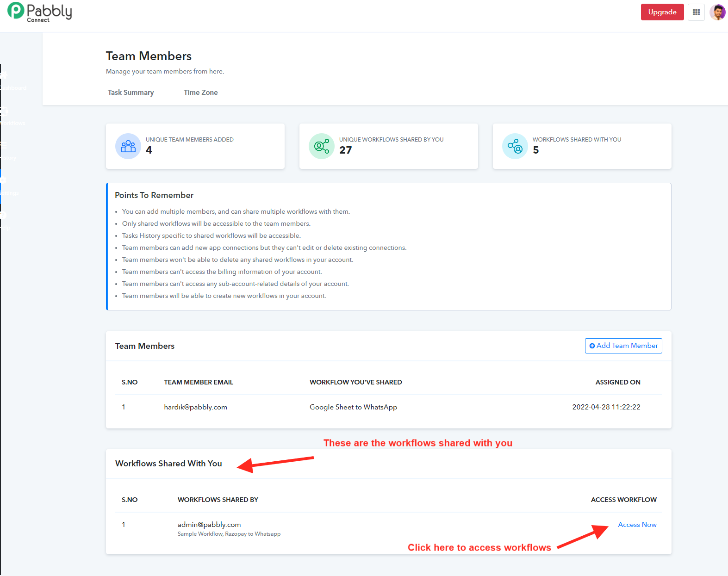This screenshot has height=576, width=728.
Task: Click the bullet 'Only shared workflows will be accessible…'
Action: 216,223
